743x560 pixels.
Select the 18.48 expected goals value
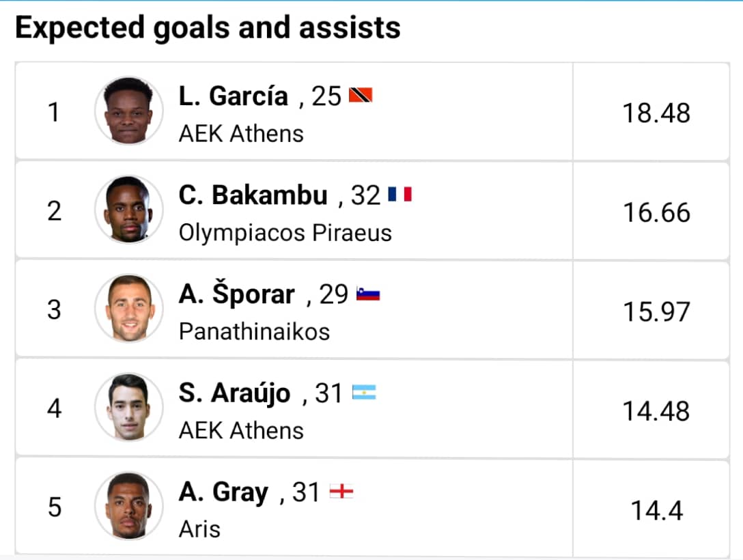656,113
